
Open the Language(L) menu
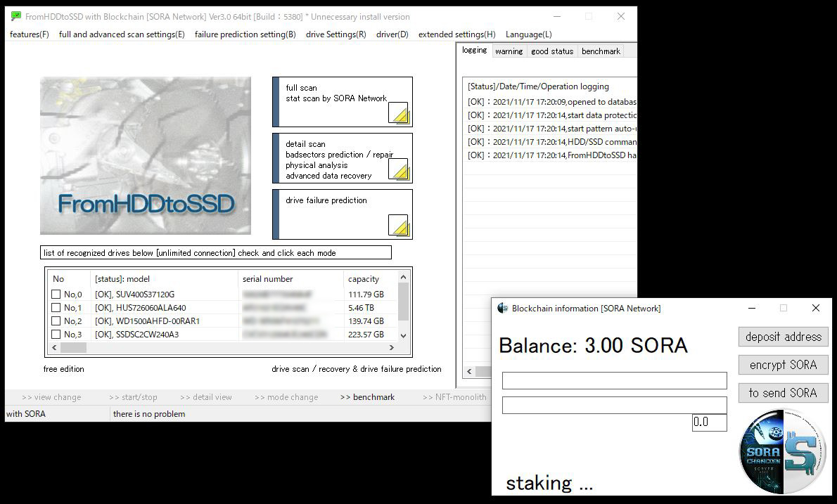pyautogui.click(x=528, y=34)
